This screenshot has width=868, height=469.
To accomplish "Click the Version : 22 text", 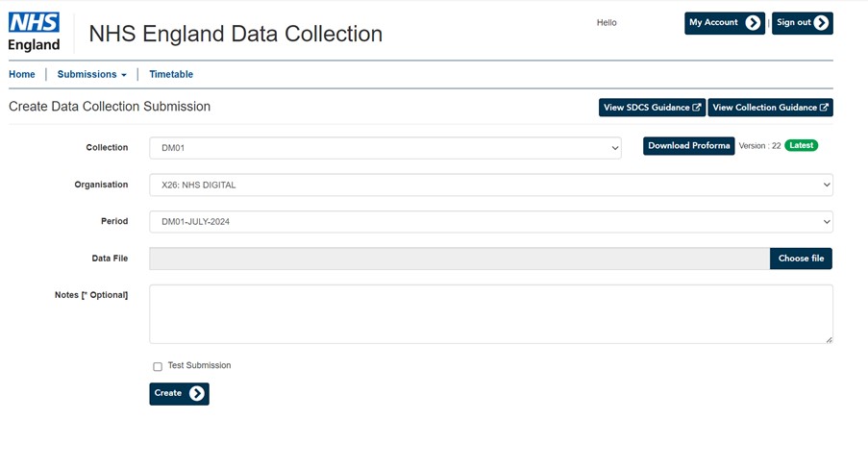I will tap(759, 146).
